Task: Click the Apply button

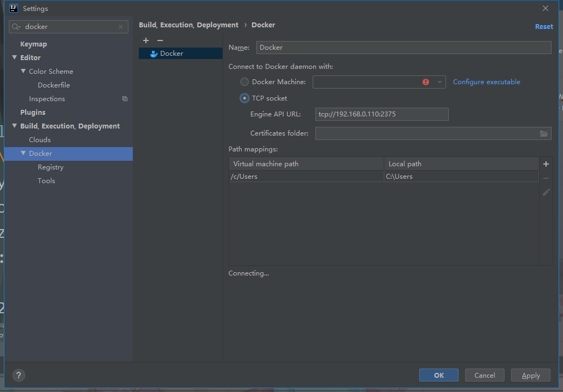Action: 531,375
